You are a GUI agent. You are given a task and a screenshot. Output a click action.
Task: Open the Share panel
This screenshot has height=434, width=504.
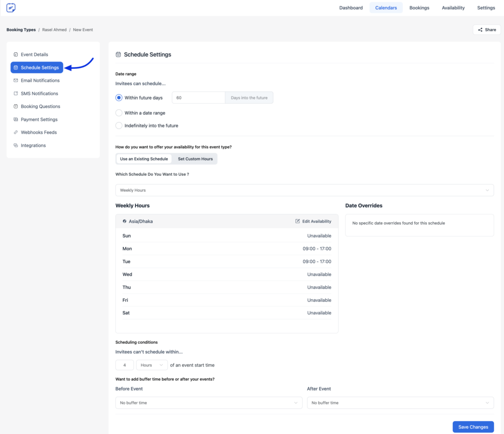[x=486, y=30]
